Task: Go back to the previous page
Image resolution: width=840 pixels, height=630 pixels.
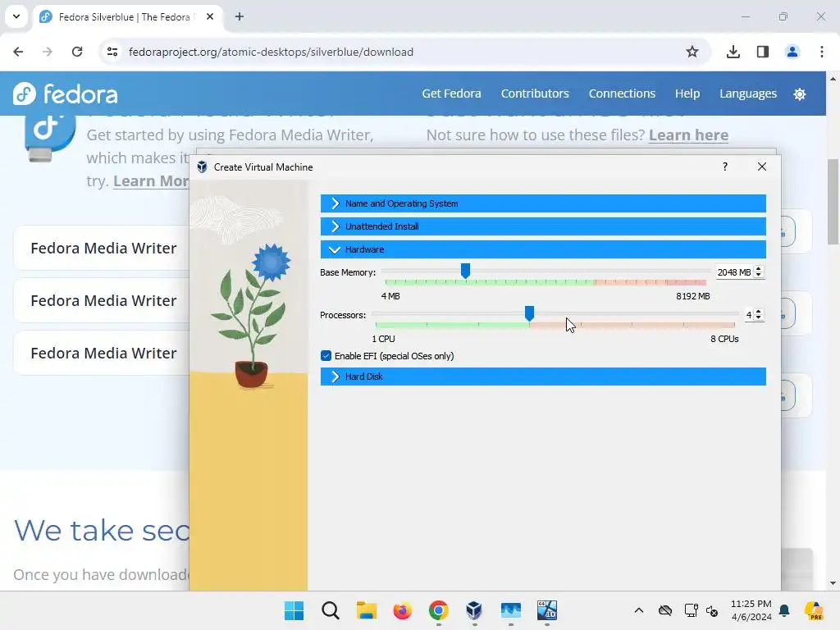Action: pos(18,52)
